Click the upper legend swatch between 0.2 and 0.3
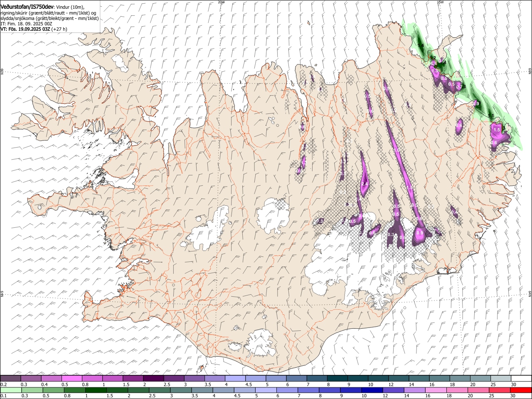 coord(10,378)
